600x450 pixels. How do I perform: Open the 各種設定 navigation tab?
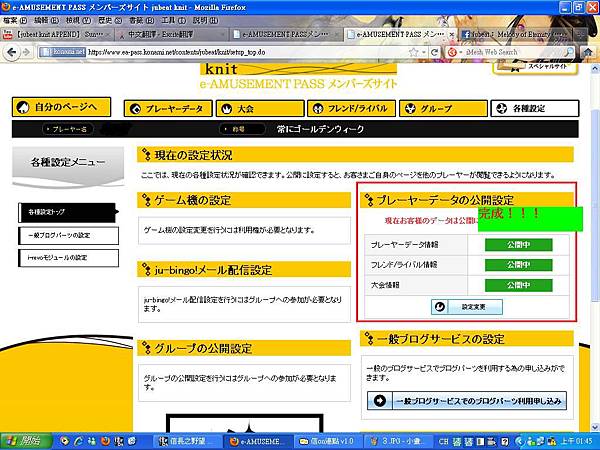point(535,109)
